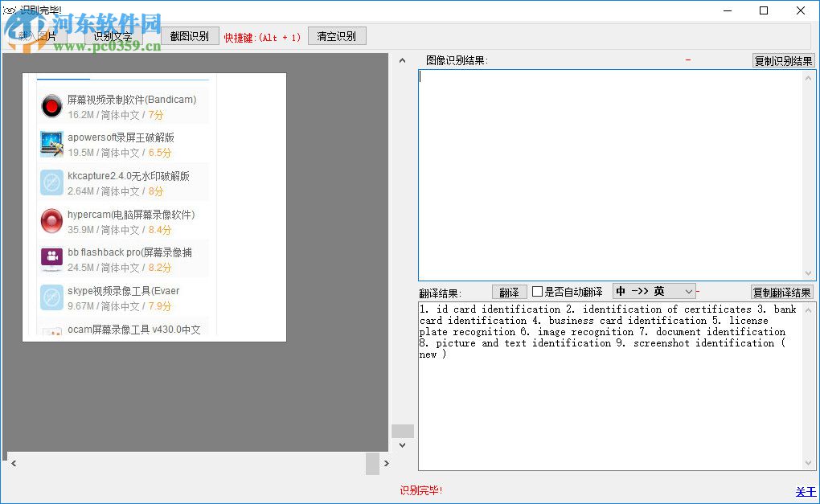
Task: Click the apowersoft录屏王 software icon
Action: (x=51, y=144)
